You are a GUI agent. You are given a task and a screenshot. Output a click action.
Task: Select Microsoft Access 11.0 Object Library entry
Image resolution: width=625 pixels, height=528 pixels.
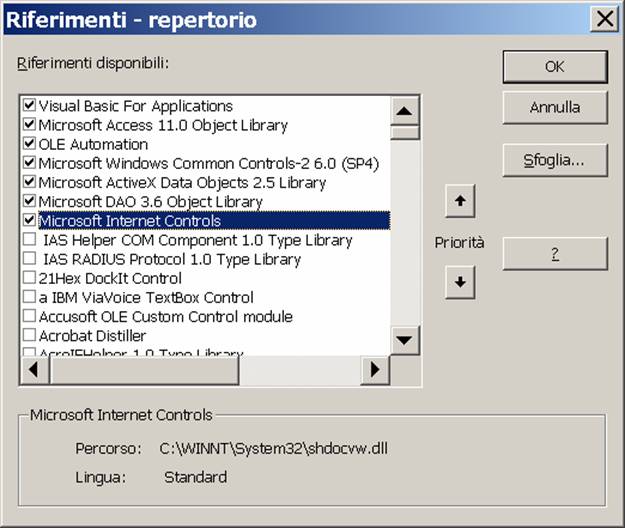[163, 125]
